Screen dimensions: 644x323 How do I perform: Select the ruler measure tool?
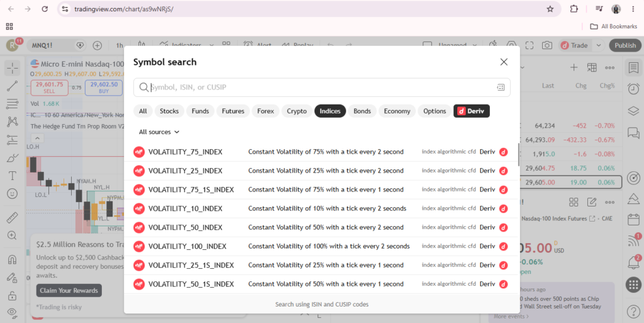point(13,217)
